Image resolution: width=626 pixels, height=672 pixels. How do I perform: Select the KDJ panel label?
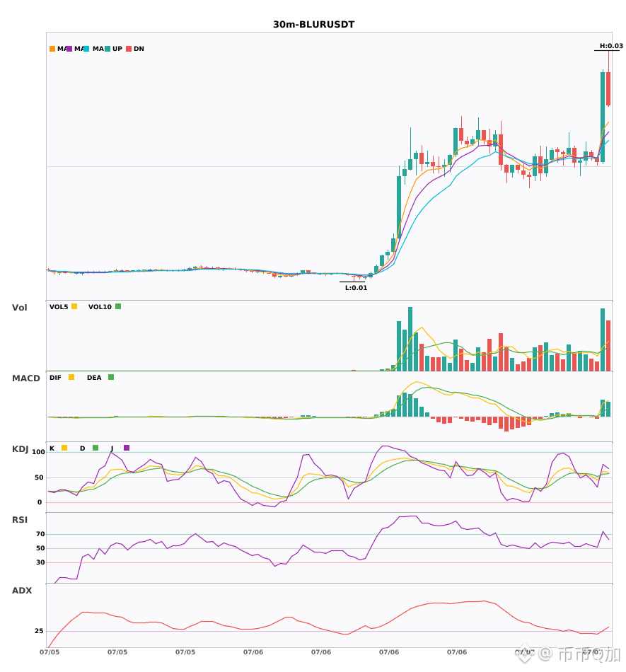coord(20,449)
